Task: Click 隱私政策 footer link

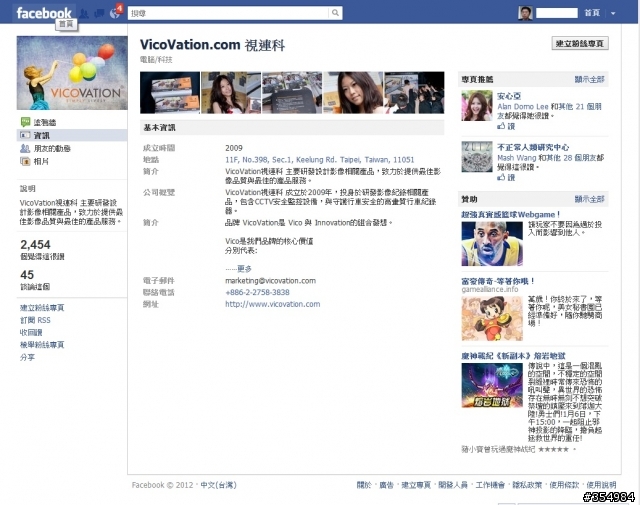Action: (527, 485)
